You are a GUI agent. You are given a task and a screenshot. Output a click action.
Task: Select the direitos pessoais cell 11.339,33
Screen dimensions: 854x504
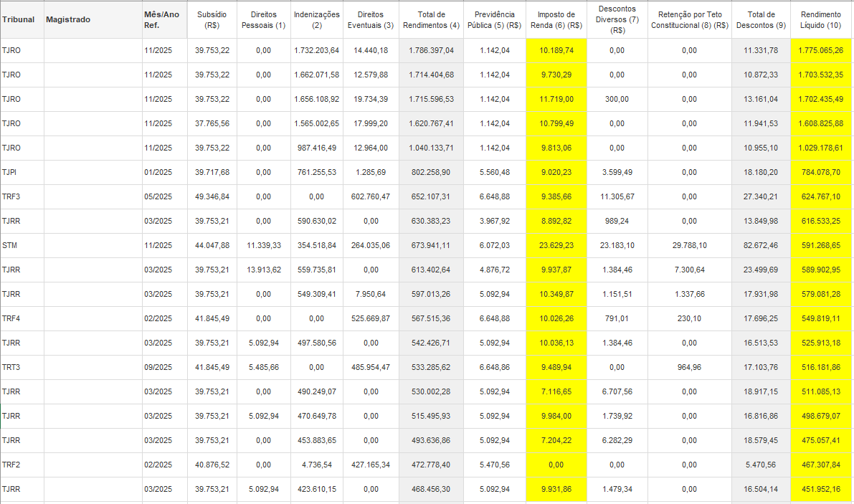pos(264,245)
